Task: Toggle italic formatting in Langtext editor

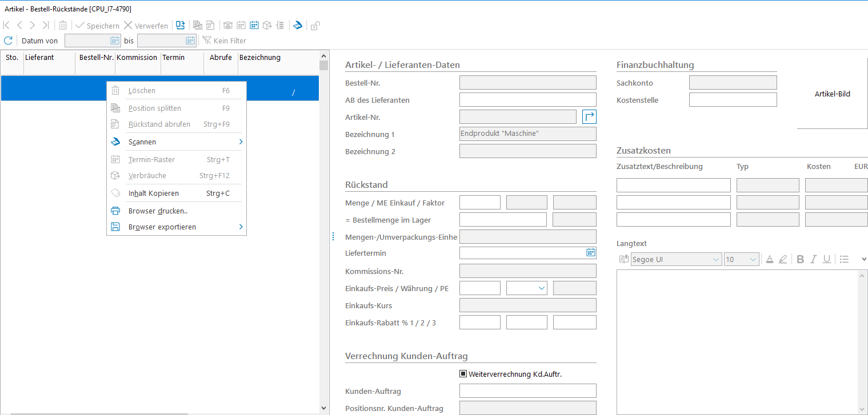Action: coord(813,259)
